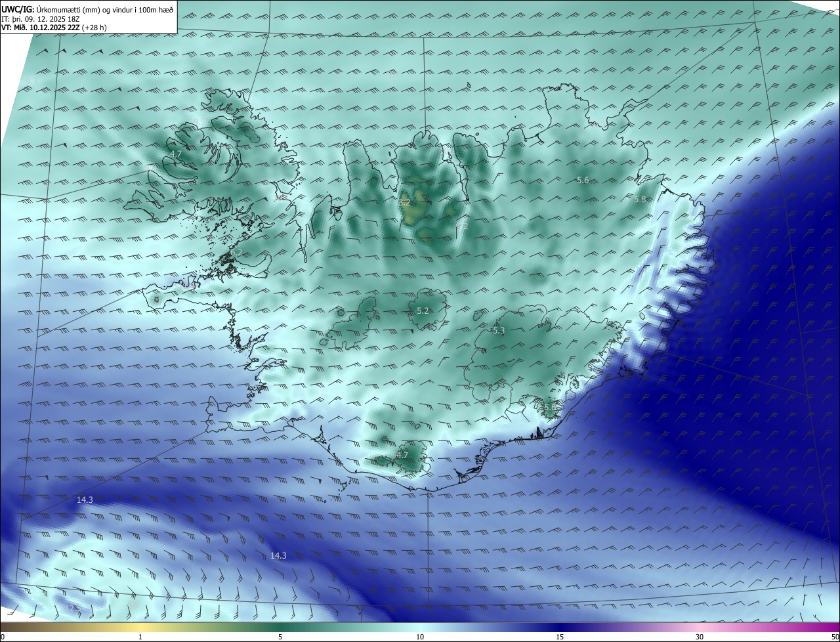840x642 pixels.
Task: Click the 5.6 value in northeast Iceland
Action: coord(583,180)
